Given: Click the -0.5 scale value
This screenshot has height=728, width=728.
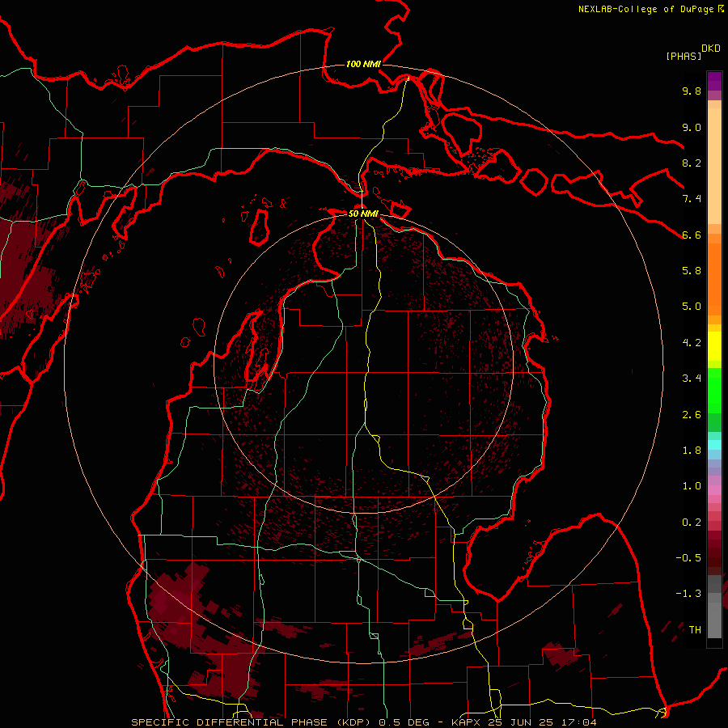Looking at the screenshot, I should 688,558.
